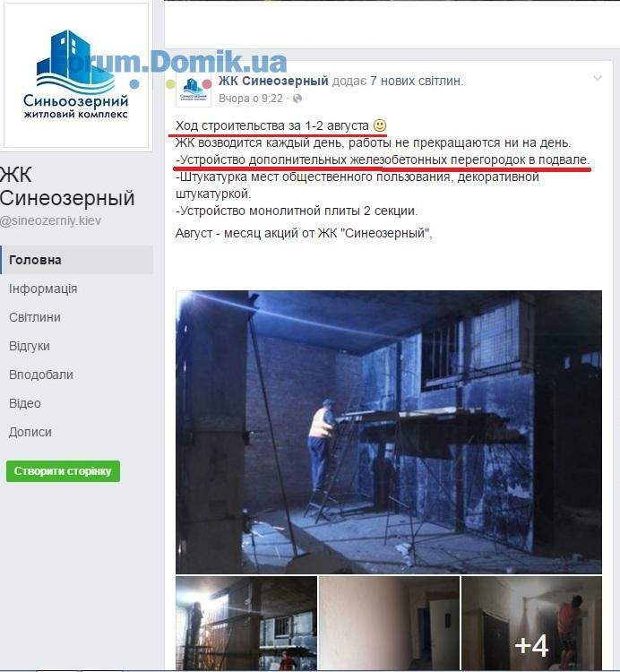Screen dimensions: 620x672
Task: Open the Відео section
Action: (25, 403)
